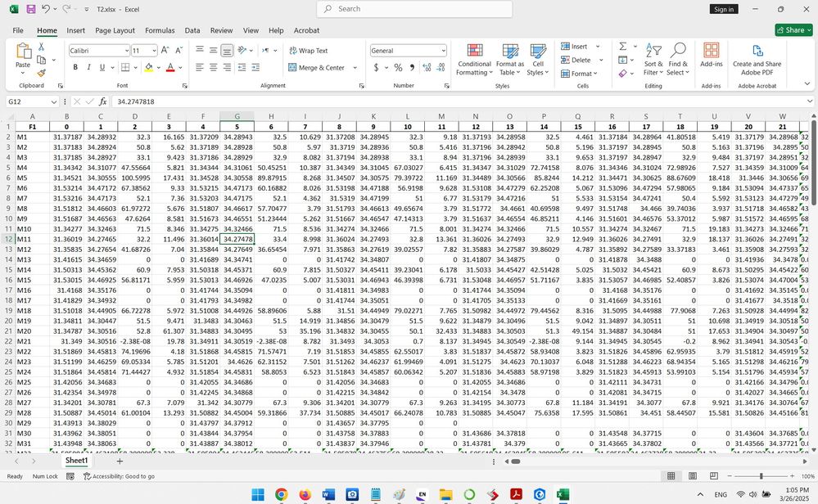Select the Sheet1 tab

coord(76,460)
